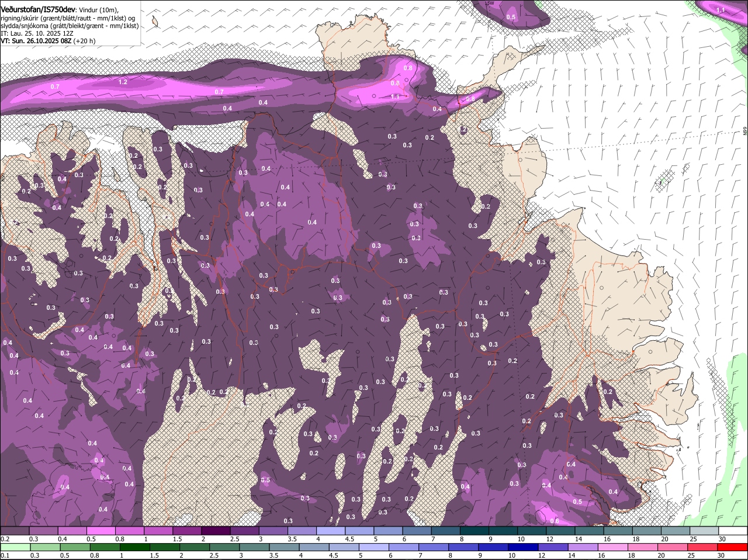Viewport: 748px width, 560px height.
Task: Select the purple snow swatch for 0.4–0.5
Action: (x=72, y=531)
